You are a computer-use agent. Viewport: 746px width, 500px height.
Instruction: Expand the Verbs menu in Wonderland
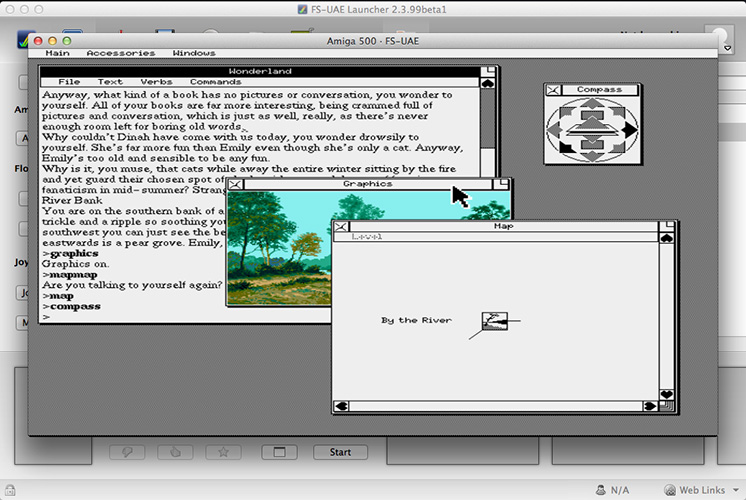click(x=155, y=82)
